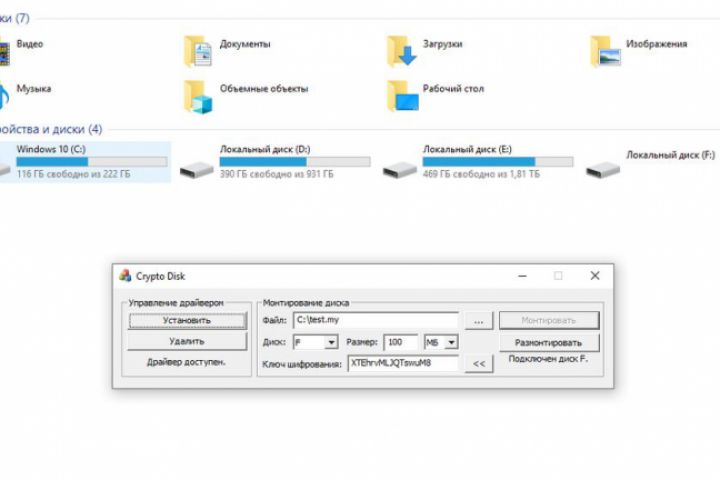Open the Изображения folder icon
The width and height of the screenshot is (720, 480).
605,52
